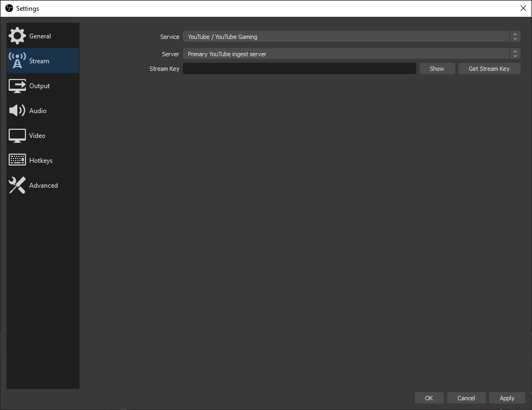
Task: Click the Get Stream Key button
Action: tap(489, 68)
